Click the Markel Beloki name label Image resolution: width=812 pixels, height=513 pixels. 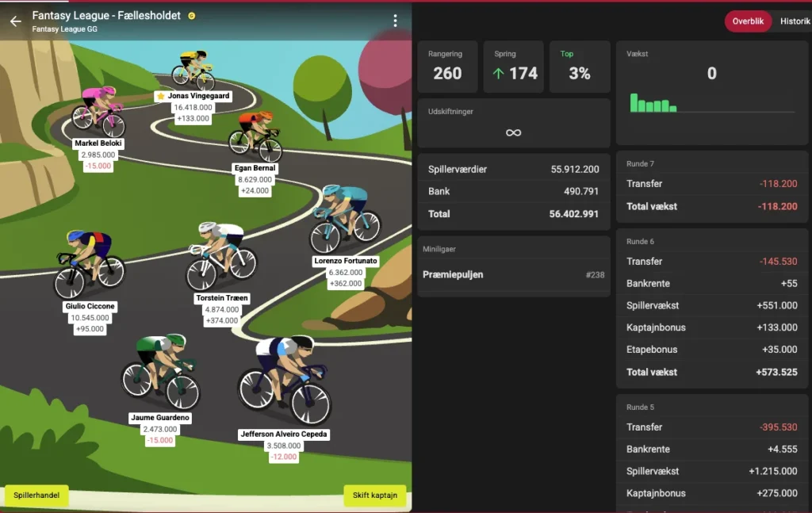(x=98, y=144)
